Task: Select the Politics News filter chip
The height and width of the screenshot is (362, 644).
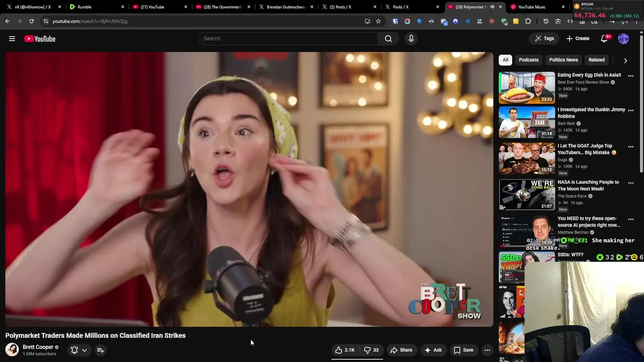Action: click(x=563, y=60)
